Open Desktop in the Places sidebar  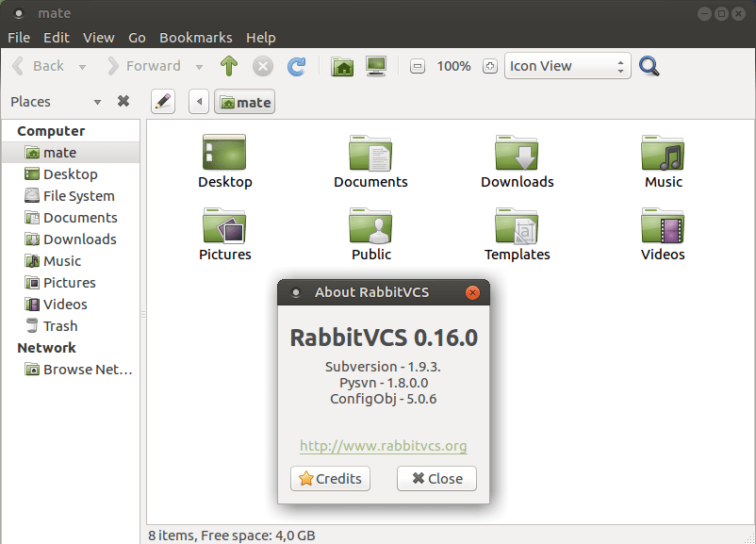[71, 174]
